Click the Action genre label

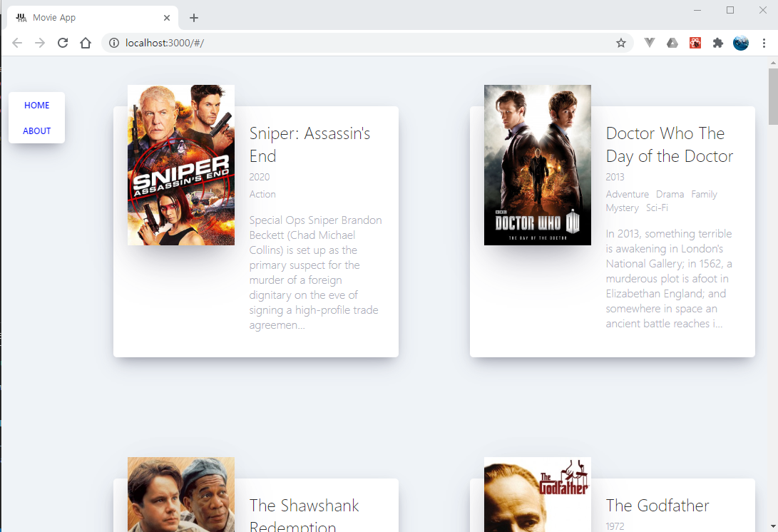click(262, 194)
